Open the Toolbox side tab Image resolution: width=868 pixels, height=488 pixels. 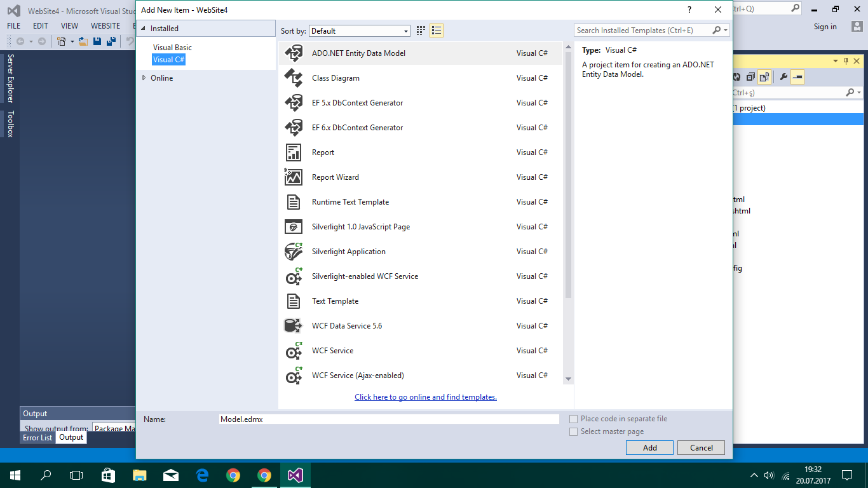[10, 124]
